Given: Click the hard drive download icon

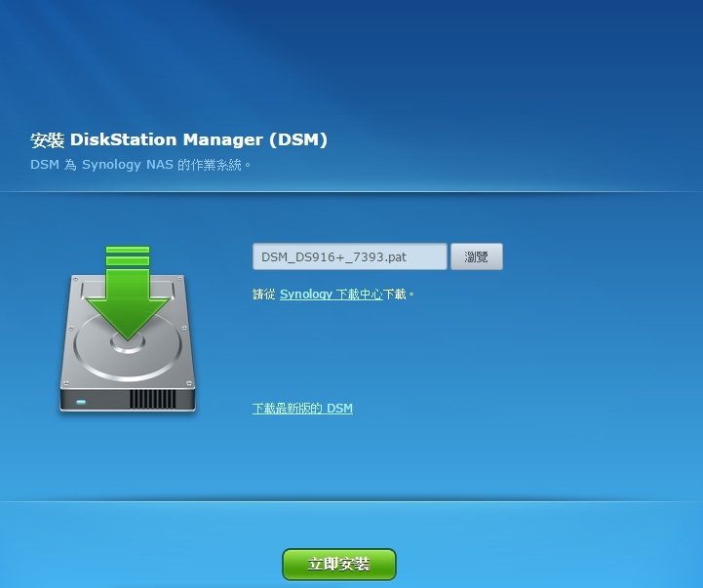Looking at the screenshot, I should (x=128, y=329).
